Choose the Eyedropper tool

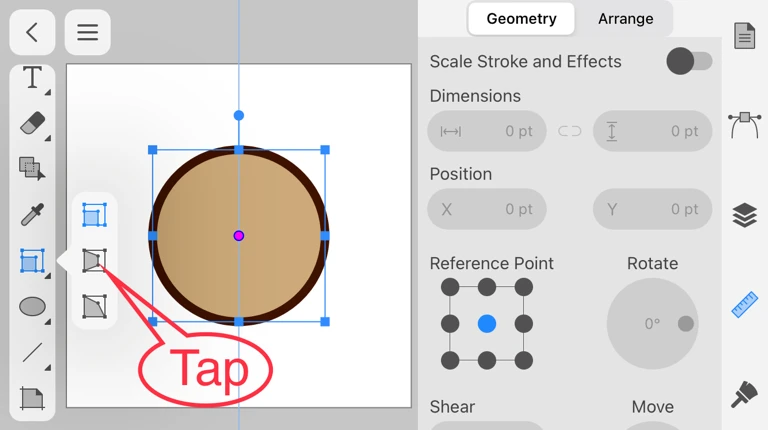click(32, 214)
